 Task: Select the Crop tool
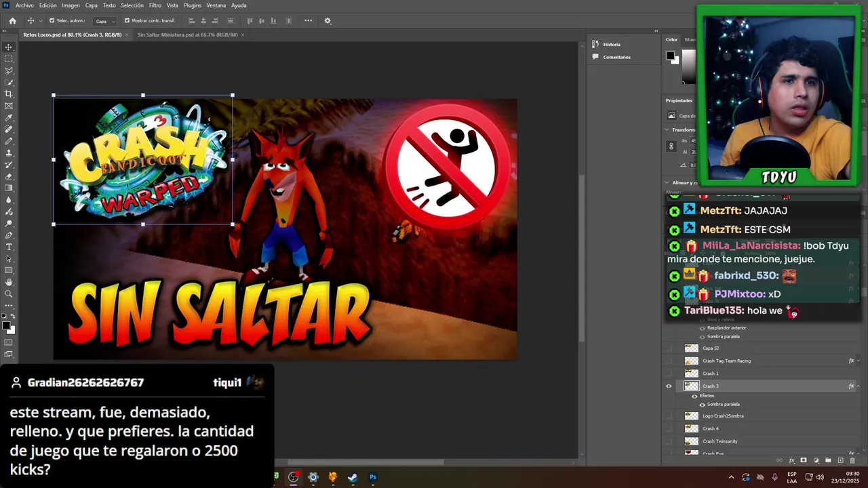9,94
